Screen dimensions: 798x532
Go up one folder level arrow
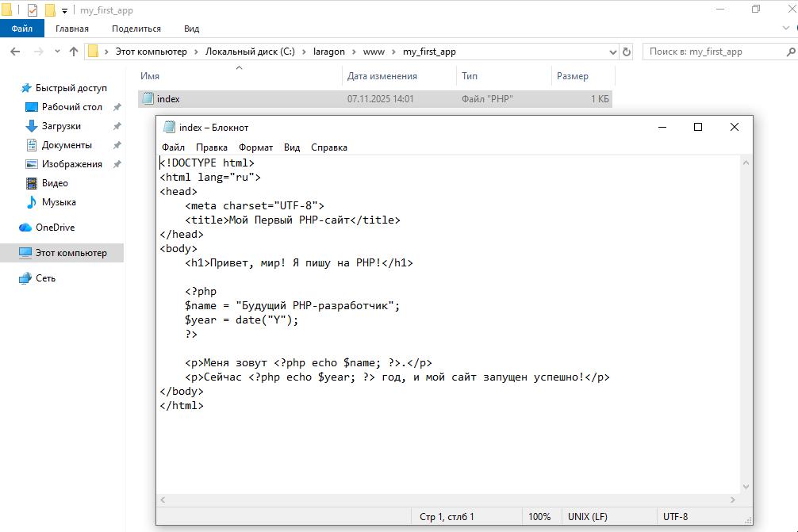pos(74,52)
